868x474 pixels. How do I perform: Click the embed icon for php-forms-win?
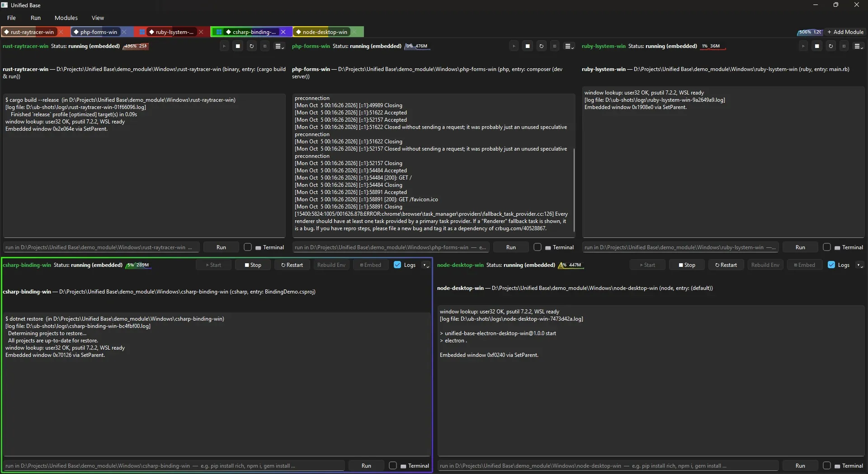[555, 46]
